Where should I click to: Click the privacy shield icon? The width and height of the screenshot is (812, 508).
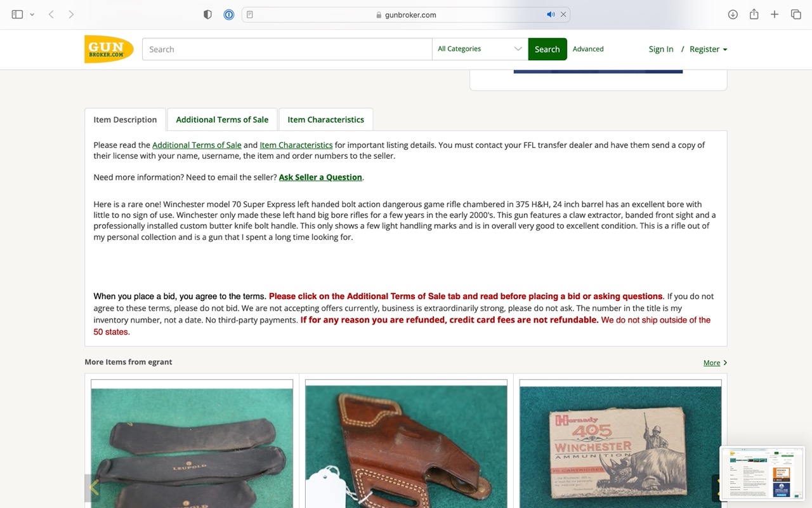coord(207,15)
